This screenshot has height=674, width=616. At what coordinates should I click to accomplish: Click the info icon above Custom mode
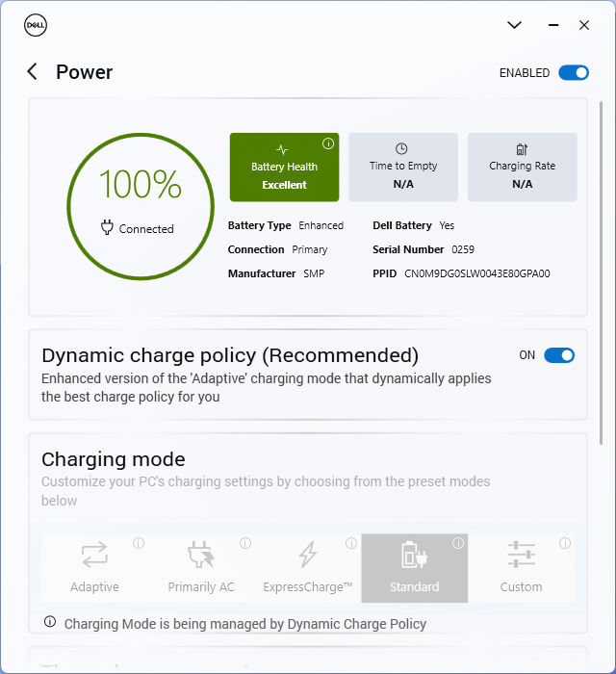tap(565, 543)
